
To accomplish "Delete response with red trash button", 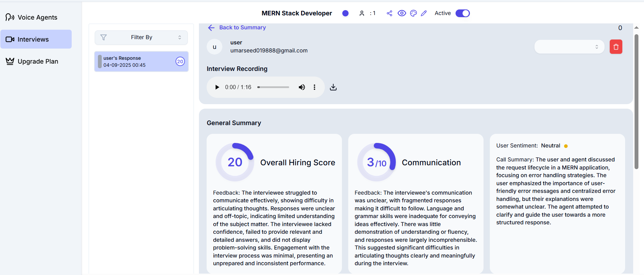I will point(616,47).
